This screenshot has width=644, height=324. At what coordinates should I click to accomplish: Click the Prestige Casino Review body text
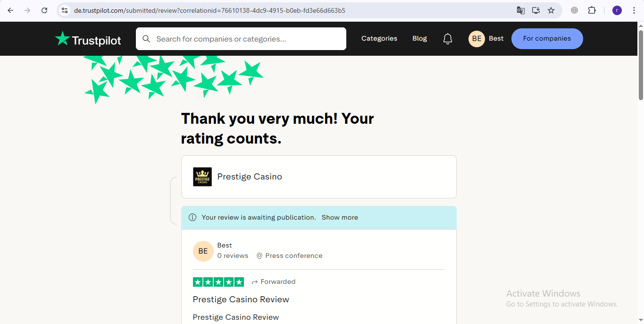236,317
